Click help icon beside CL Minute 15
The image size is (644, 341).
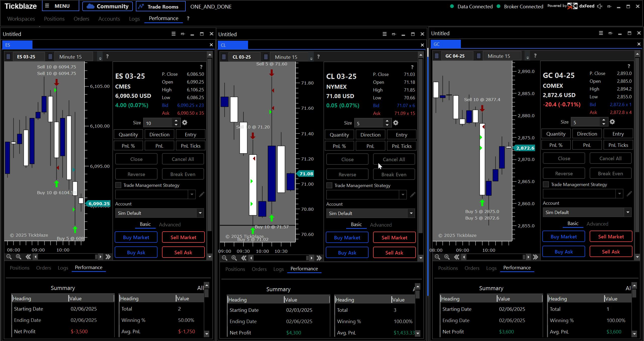click(x=318, y=57)
